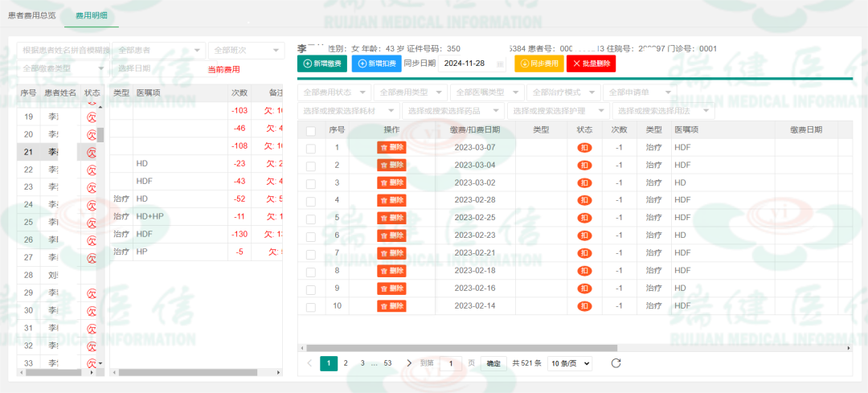Click the 确定 page jump button

tap(493, 363)
